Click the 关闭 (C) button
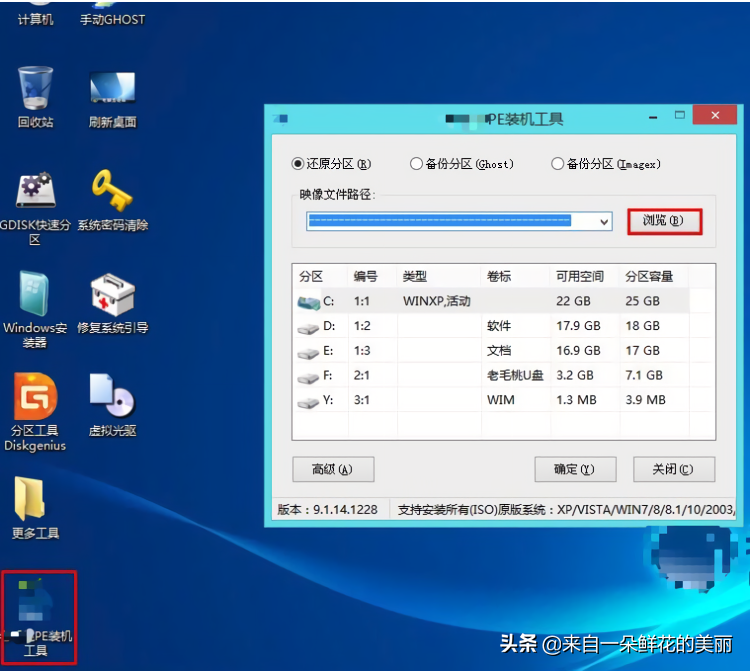750x671 pixels. tap(674, 469)
